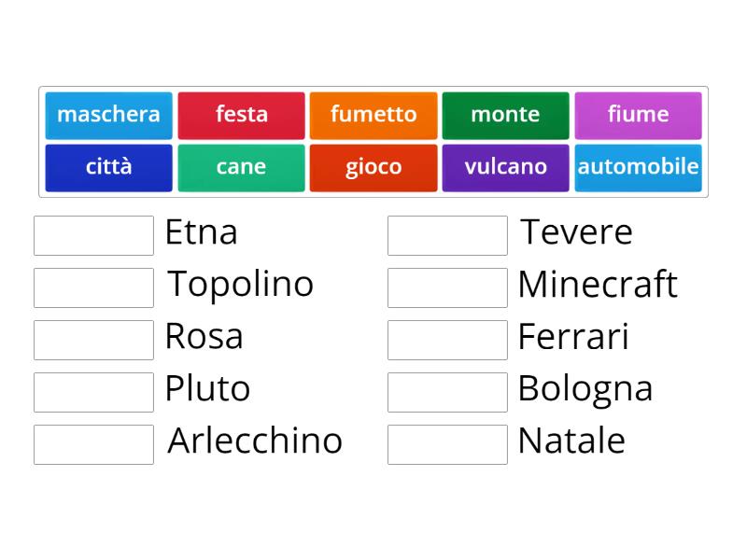Select the "fumetto" word tile
Image resolution: width=747 pixels, height=560 pixels.
373,115
